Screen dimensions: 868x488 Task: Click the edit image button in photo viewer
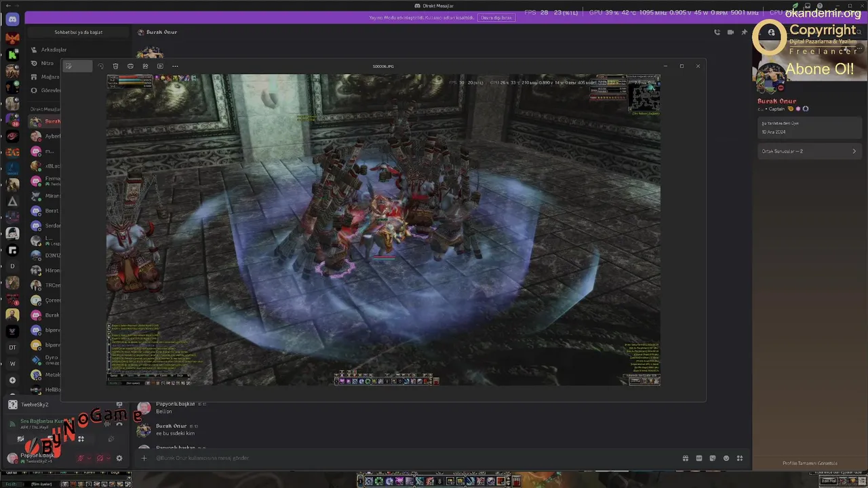[77, 66]
